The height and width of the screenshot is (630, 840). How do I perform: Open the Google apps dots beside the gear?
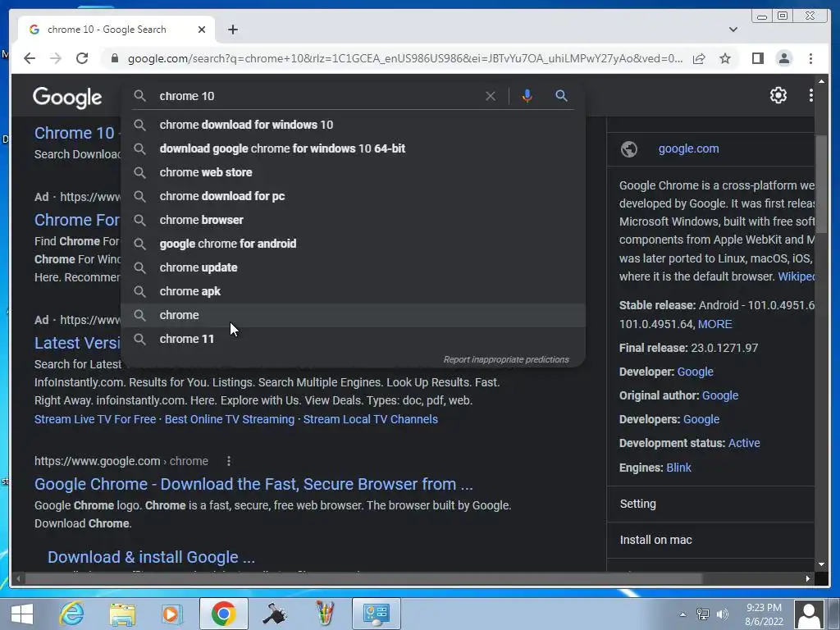pyautogui.click(x=810, y=95)
